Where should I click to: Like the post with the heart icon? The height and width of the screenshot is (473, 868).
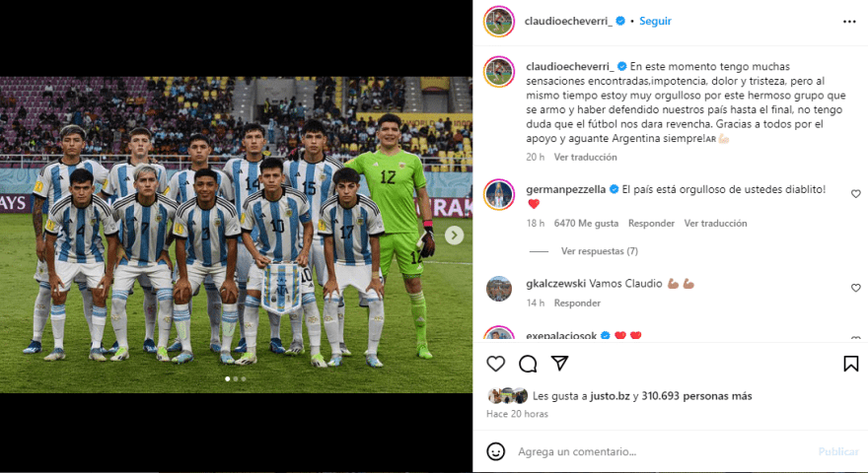click(495, 364)
